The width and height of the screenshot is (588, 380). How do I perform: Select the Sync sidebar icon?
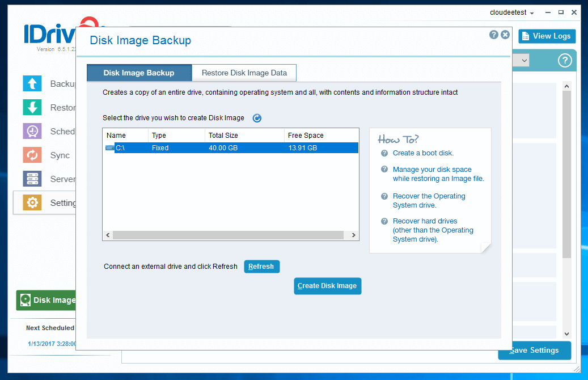coord(32,155)
